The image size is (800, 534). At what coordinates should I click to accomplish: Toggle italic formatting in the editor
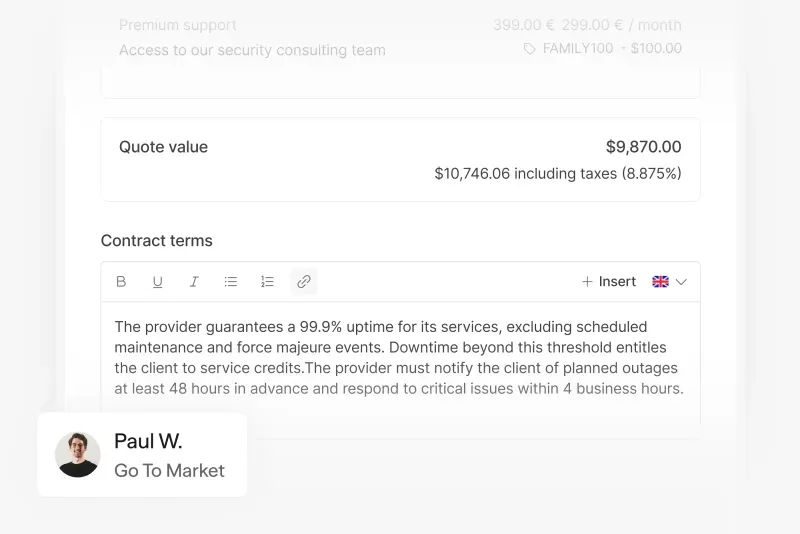click(x=194, y=282)
